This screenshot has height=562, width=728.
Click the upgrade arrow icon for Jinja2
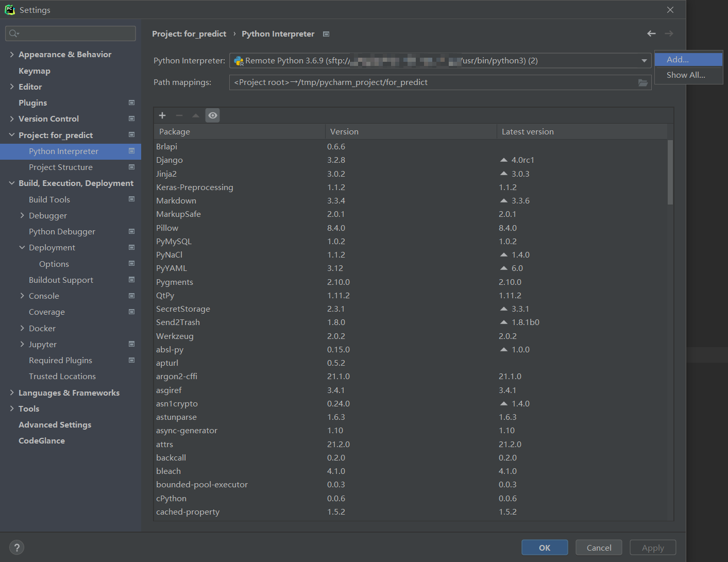tap(504, 174)
